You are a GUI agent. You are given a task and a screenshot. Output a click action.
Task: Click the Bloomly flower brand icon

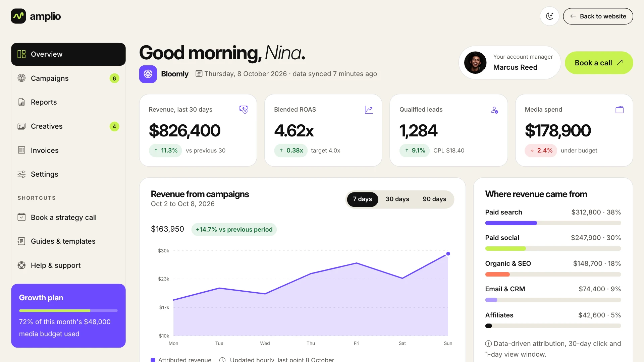click(148, 74)
